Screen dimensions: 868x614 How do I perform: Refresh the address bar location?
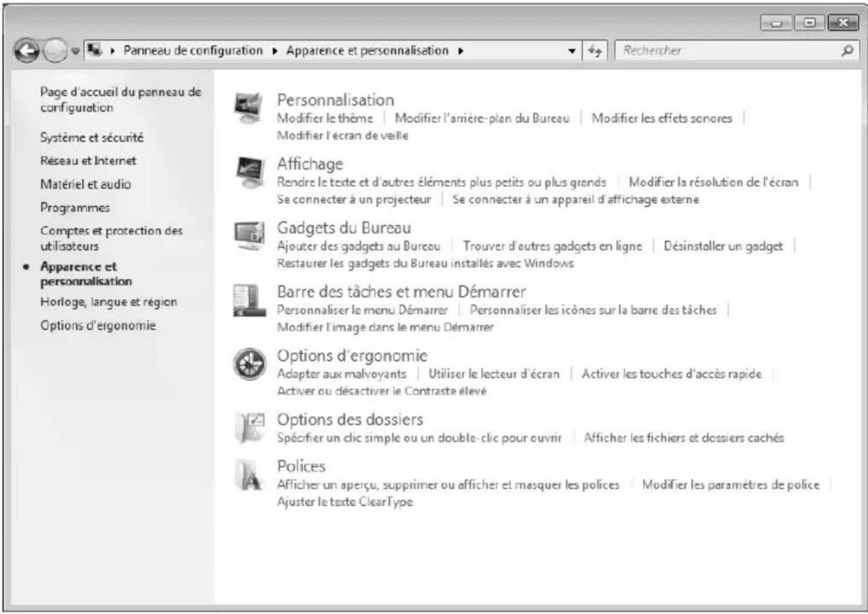click(x=595, y=50)
